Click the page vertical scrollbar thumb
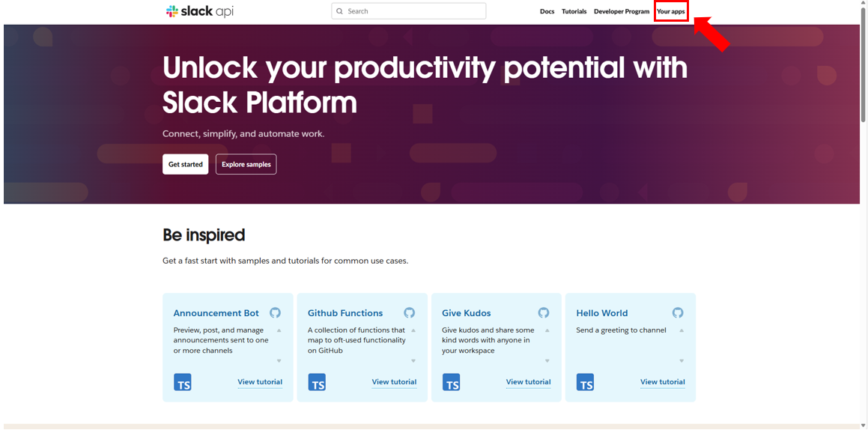868x430 pixels. (864, 64)
